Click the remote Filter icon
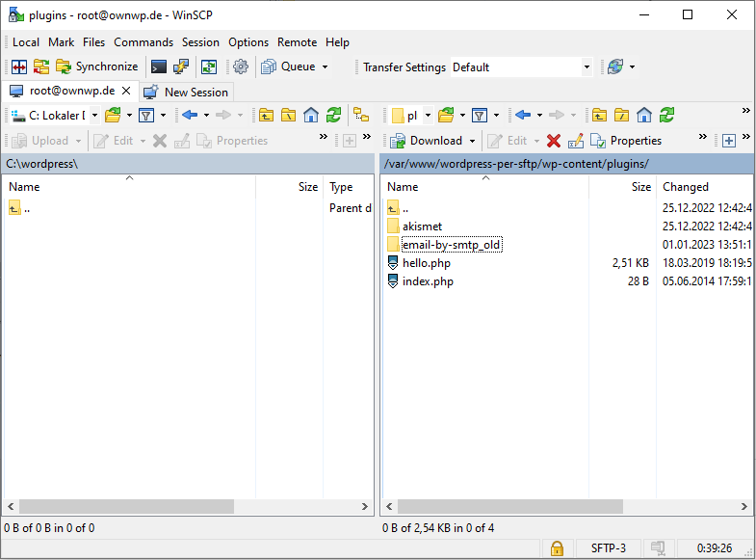 click(x=480, y=116)
